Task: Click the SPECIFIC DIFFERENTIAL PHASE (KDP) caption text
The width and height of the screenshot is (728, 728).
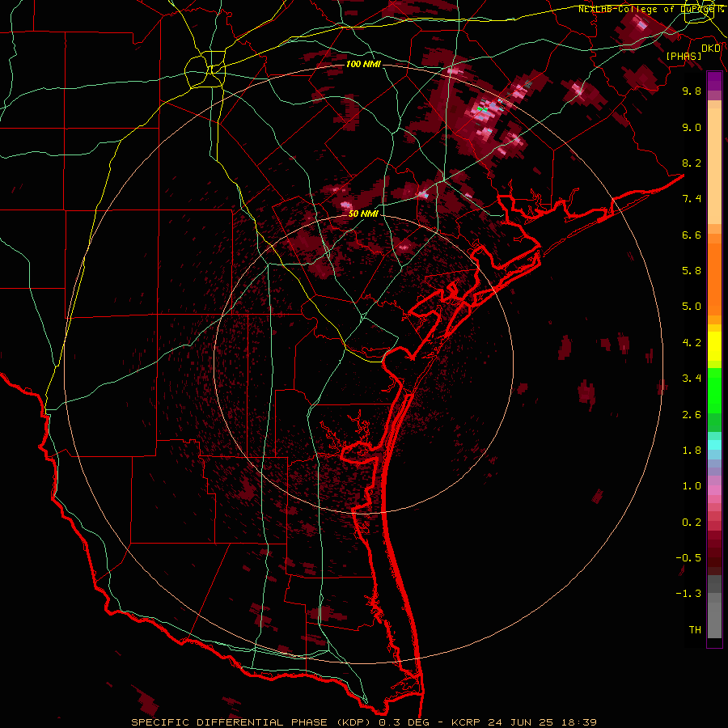Action: click(x=252, y=722)
